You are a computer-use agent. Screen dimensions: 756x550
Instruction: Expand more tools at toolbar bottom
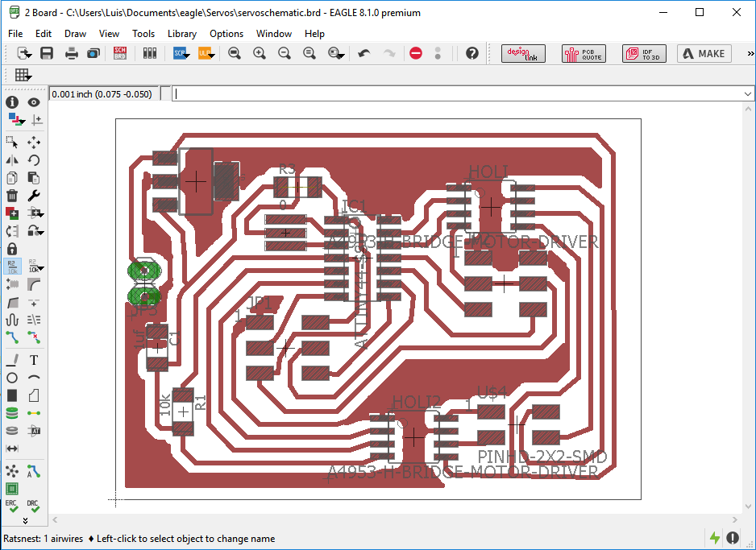(25, 521)
